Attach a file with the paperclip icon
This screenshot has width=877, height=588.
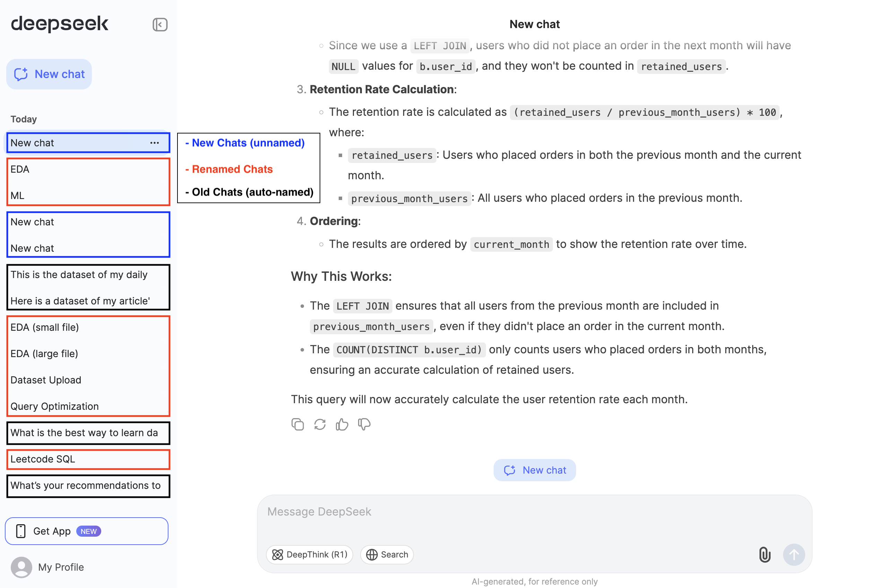click(765, 555)
